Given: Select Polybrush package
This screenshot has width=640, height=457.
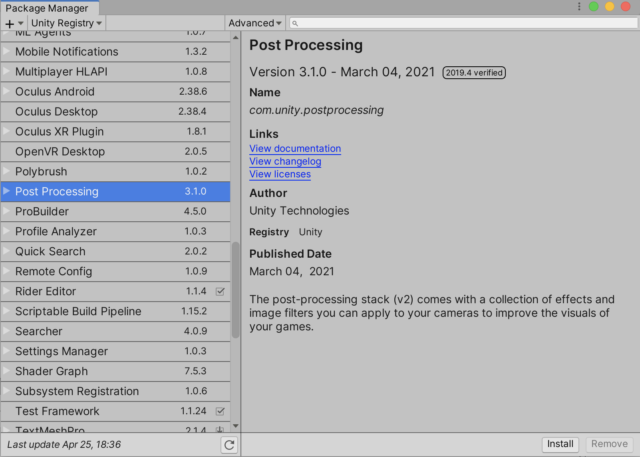Looking at the screenshot, I should tap(116, 171).
